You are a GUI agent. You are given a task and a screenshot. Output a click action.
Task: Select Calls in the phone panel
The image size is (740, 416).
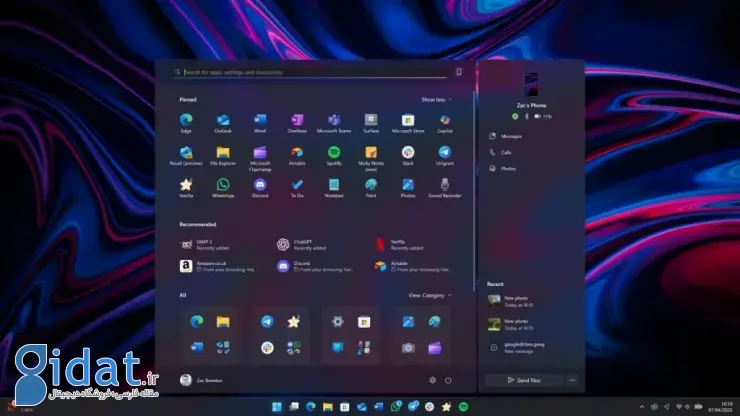pyautogui.click(x=506, y=152)
